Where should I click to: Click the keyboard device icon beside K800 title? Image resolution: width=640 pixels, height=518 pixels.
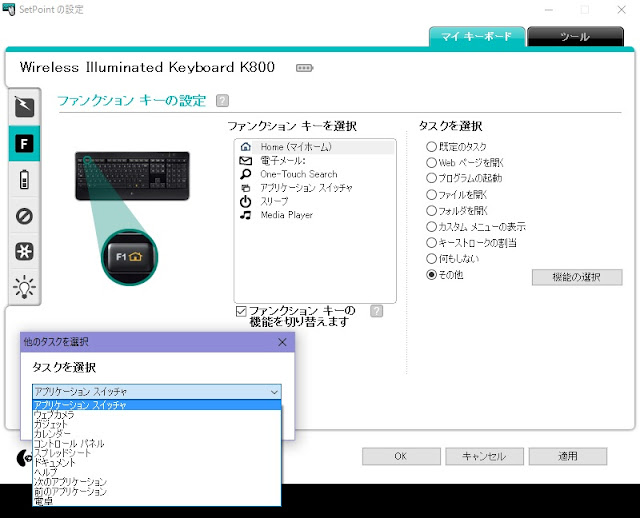pyautogui.click(x=304, y=68)
